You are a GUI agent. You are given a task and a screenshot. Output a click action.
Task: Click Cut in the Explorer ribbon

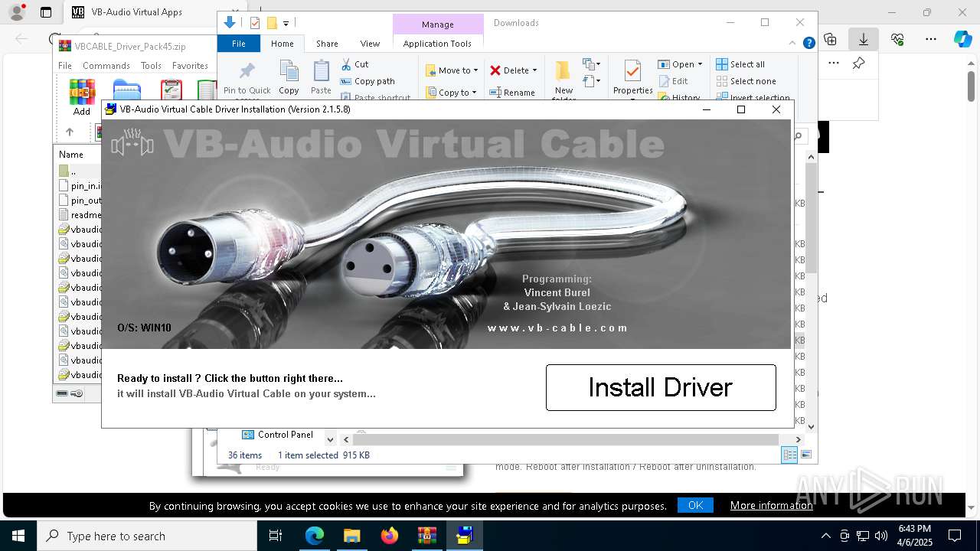(x=354, y=64)
